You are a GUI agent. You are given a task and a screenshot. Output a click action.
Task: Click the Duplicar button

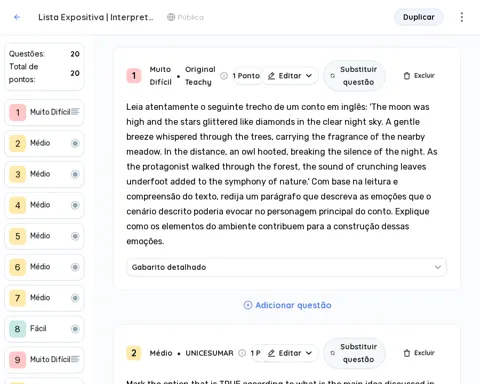pyautogui.click(x=419, y=17)
